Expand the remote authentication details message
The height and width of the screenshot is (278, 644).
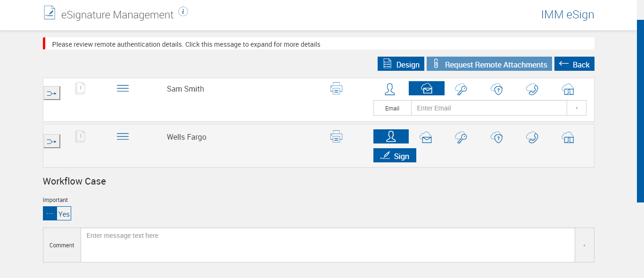[186, 44]
